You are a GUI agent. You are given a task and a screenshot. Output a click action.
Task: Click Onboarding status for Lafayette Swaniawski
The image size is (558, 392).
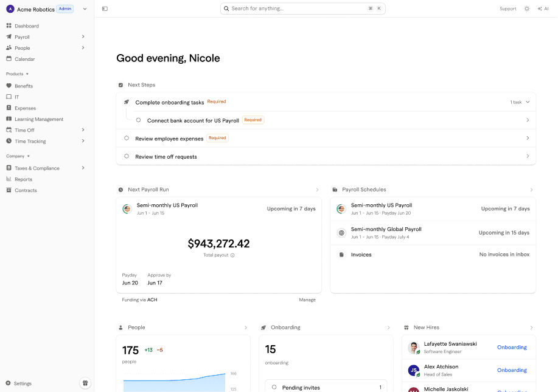click(512, 347)
